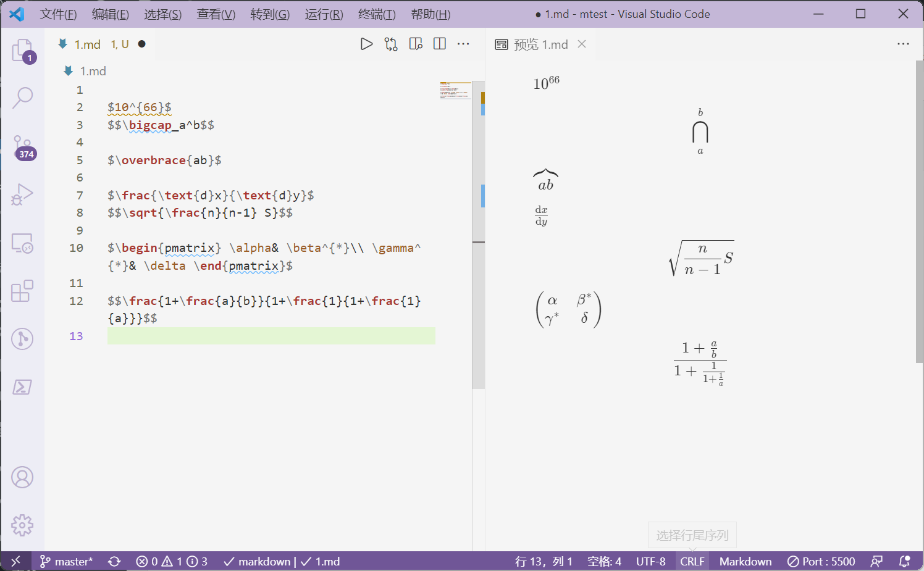Click the master* branch button
The image size is (924, 571).
pos(67,561)
